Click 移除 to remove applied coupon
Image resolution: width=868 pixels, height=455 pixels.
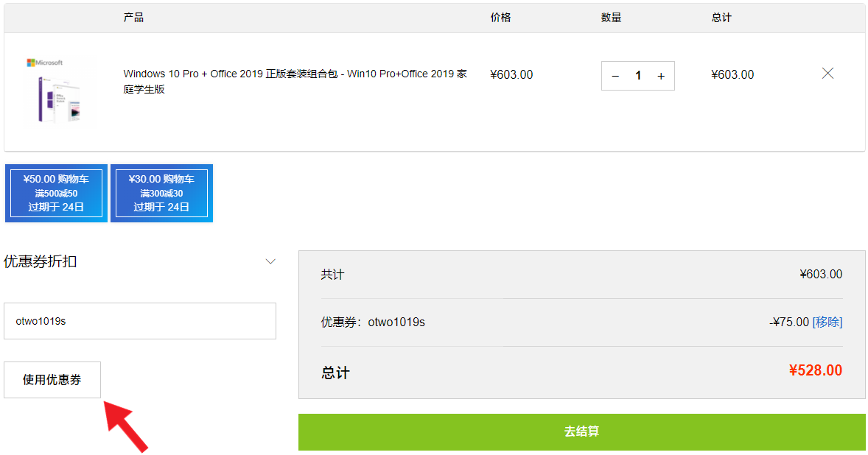click(828, 322)
